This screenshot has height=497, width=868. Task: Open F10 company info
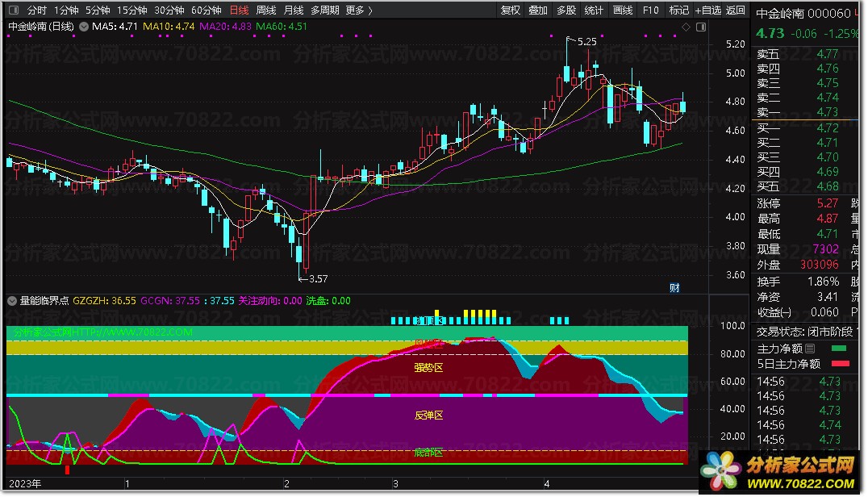(x=650, y=10)
